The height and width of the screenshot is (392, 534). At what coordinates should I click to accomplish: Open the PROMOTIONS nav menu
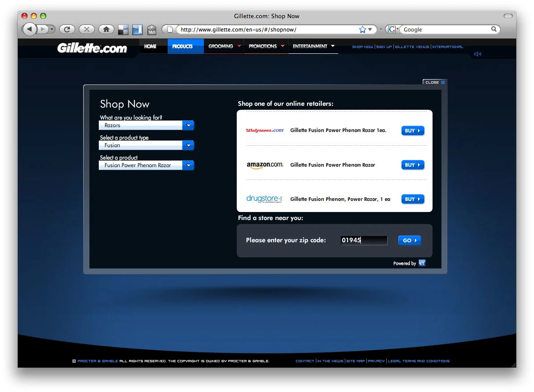point(266,46)
